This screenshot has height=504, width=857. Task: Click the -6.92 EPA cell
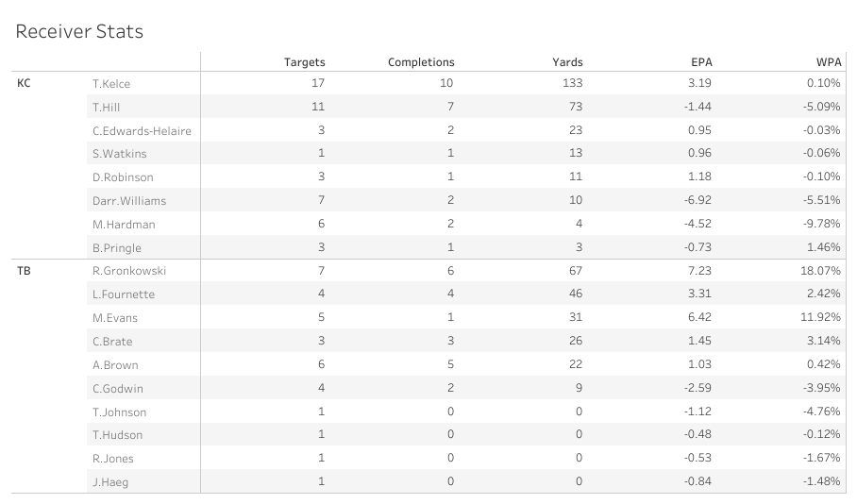[697, 201]
